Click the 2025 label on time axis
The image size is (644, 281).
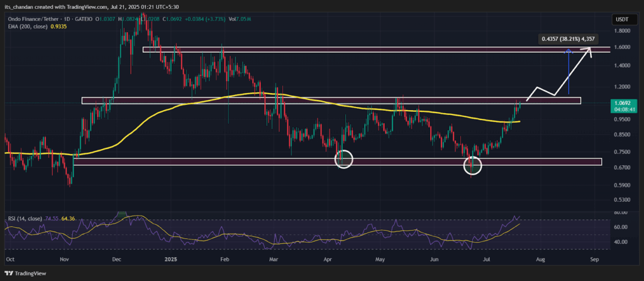(x=170, y=260)
